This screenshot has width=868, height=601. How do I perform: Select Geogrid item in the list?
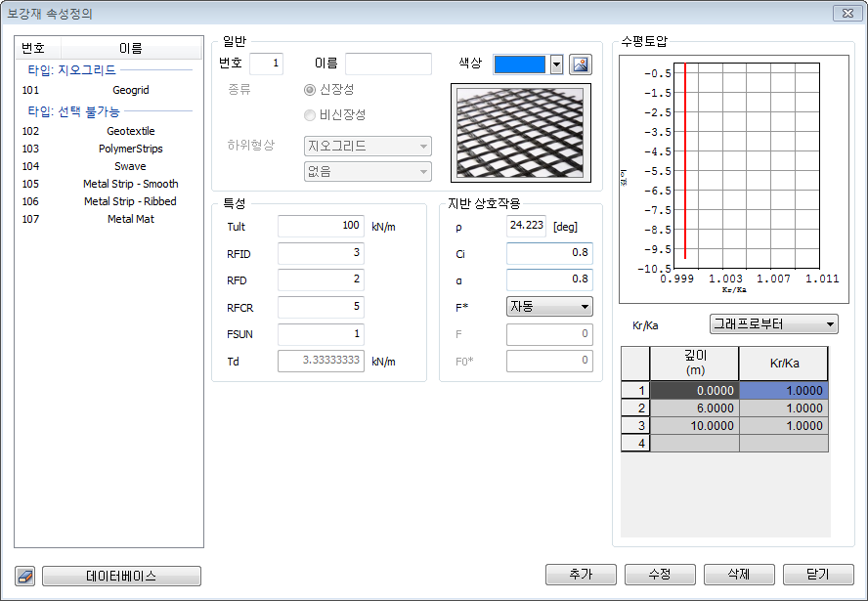[x=130, y=90]
